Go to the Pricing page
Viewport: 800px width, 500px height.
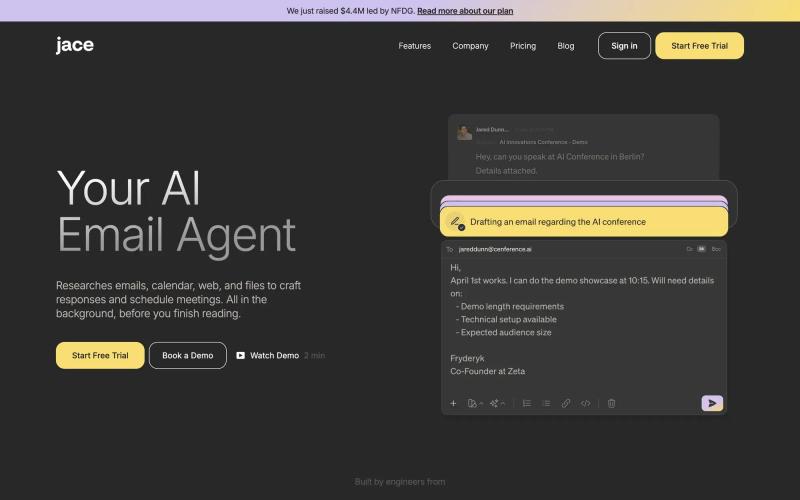click(x=522, y=46)
